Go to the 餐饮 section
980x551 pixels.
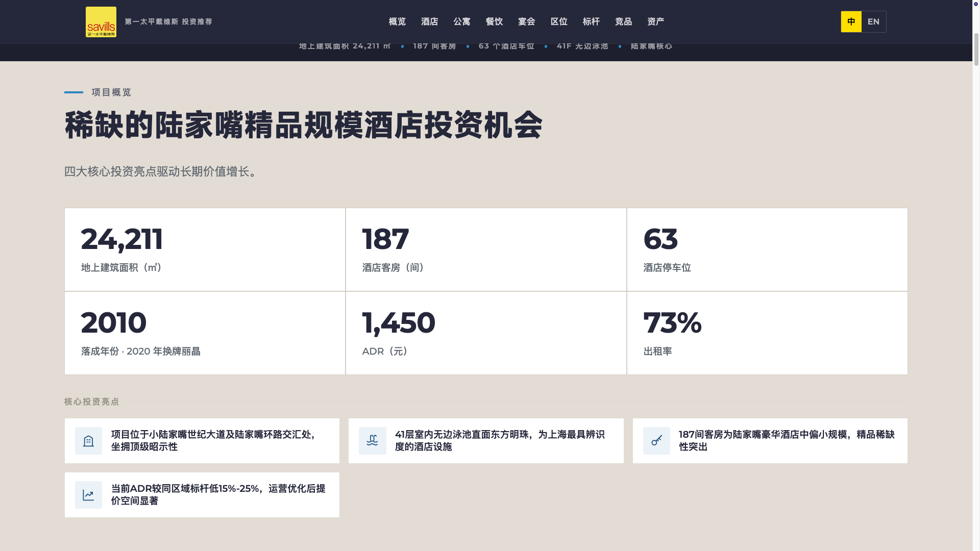click(494, 22)
